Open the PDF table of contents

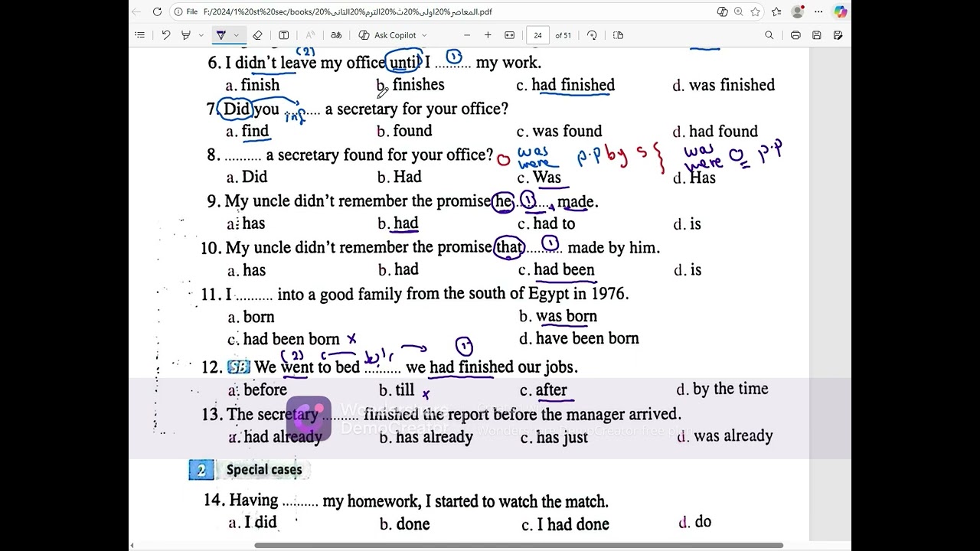pyautogui.click(x=139, y=35)
